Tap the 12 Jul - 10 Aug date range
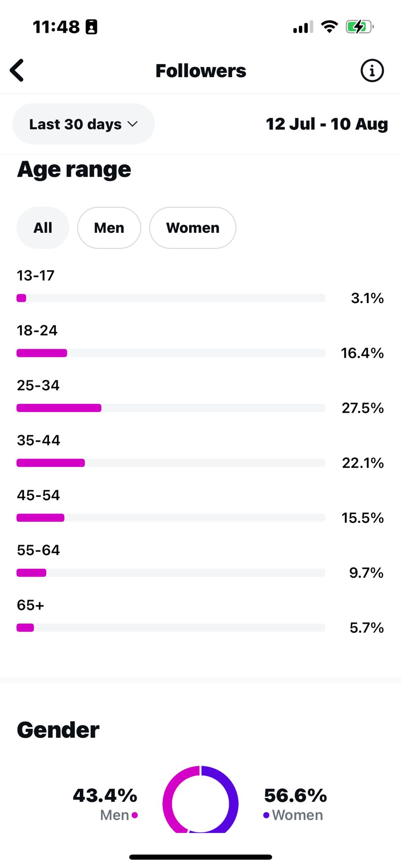This screenshot has width=401, height=868. 327,124
